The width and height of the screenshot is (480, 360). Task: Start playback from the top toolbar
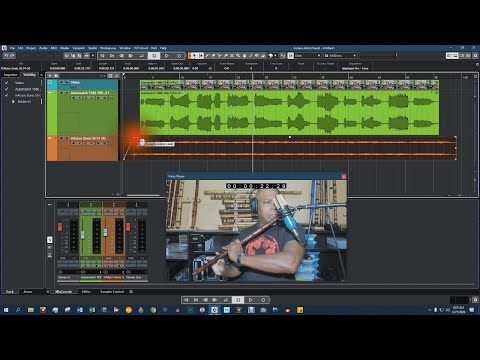[x=167, y=56]
